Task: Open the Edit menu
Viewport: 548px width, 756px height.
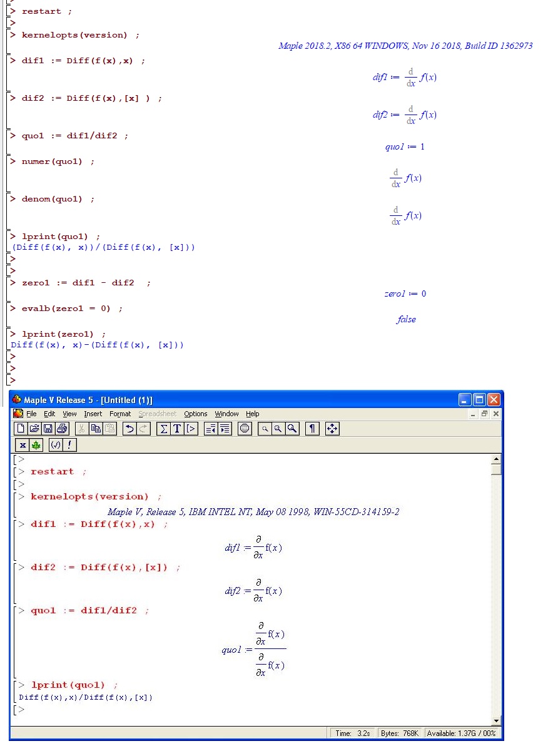Action: 49,414
